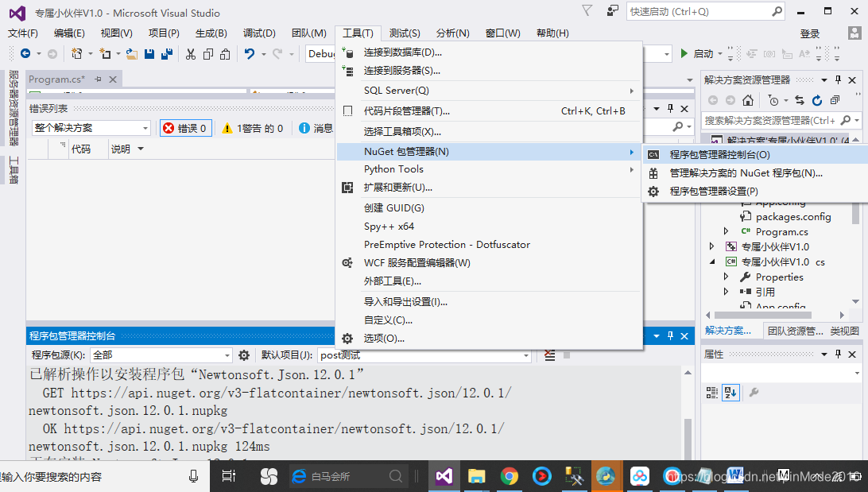Select packages.config in Solution Explorer
Screen dimensions: 868x492
pos(793,216)
